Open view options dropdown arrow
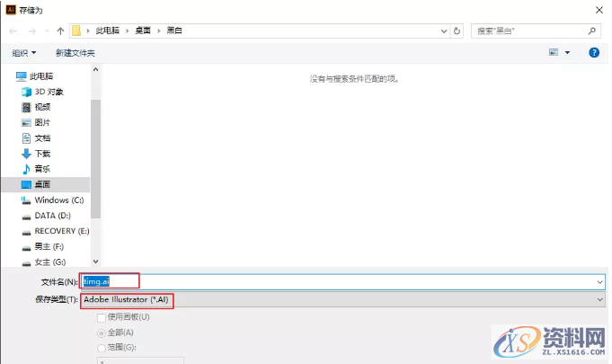The image size is (612, 364). [x=567, y=53]
